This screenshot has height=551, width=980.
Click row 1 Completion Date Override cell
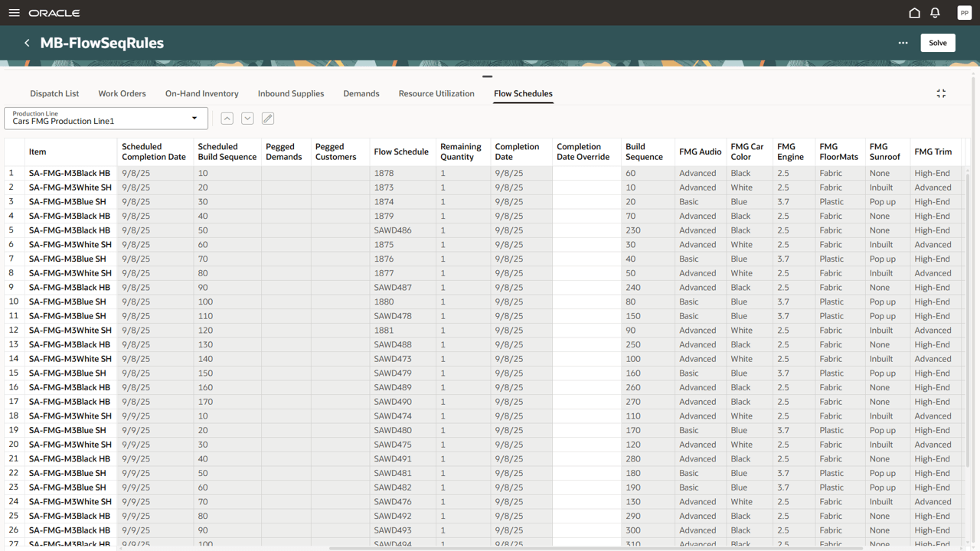click(586, 173)
